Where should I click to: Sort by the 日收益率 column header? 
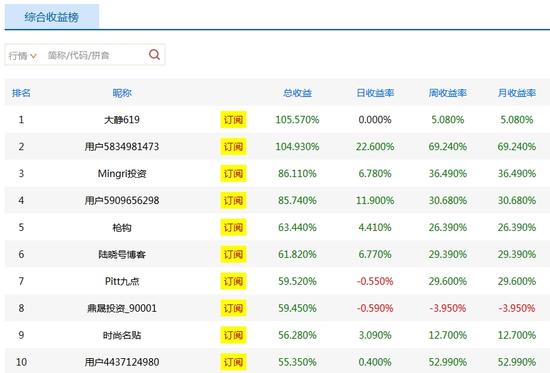(375, 93)
